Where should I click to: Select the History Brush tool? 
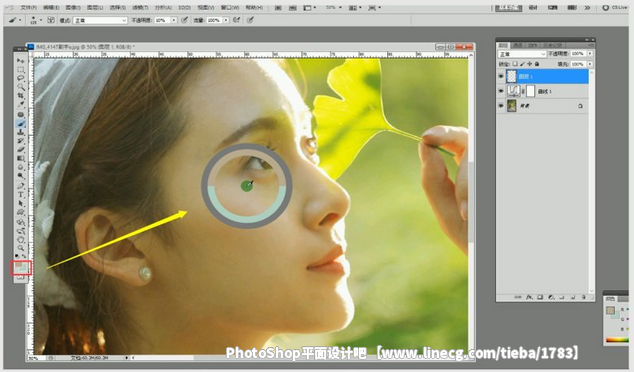(x=20, y=141)
